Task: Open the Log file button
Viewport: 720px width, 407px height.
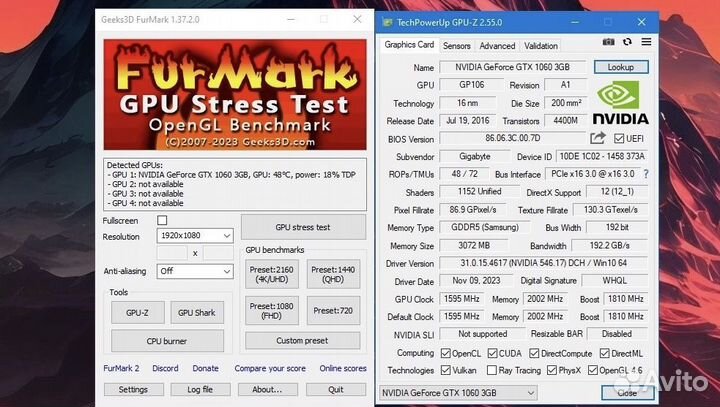Action: click(200, 389)
